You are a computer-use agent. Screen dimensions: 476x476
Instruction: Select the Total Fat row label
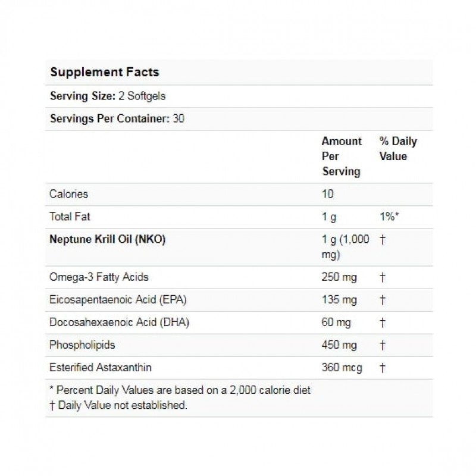click(70, 218)
